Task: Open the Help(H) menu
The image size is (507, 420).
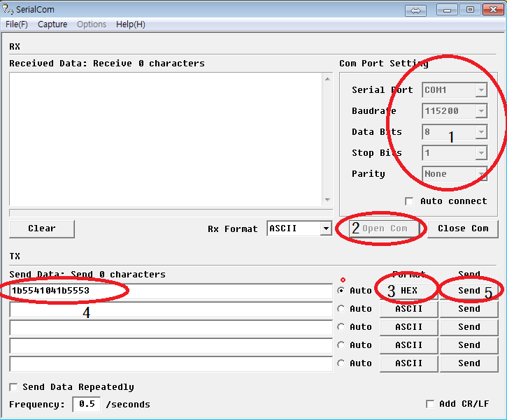Action: (x=131, y=24)
